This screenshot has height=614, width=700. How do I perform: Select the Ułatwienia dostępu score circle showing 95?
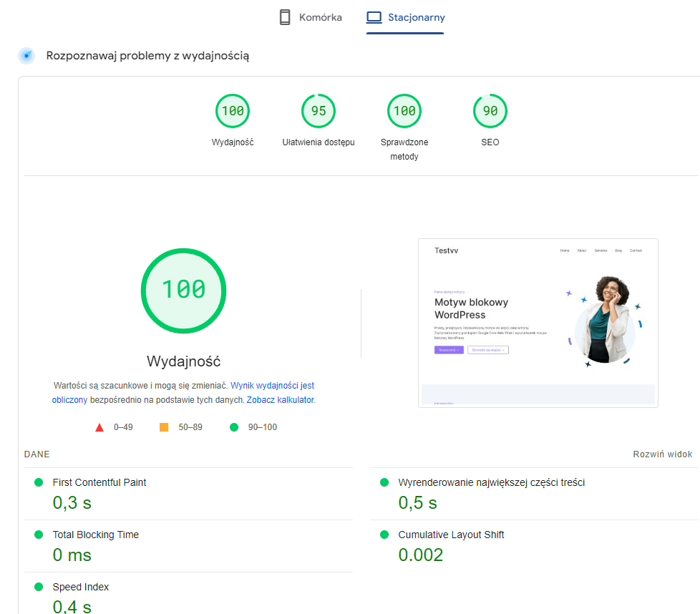coord(318,110)
